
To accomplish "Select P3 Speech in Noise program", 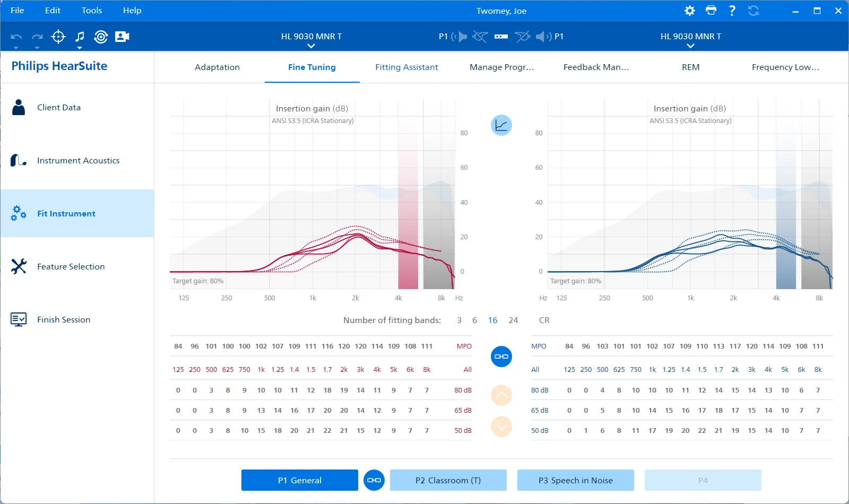I will pos(576,480).
